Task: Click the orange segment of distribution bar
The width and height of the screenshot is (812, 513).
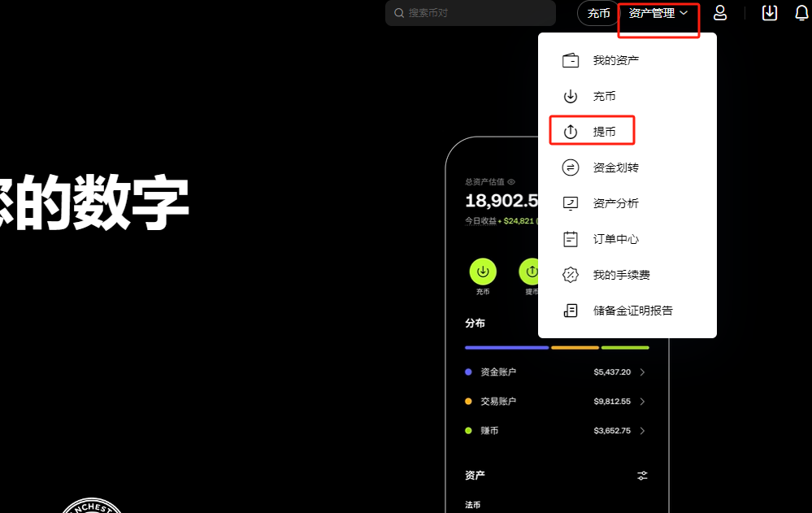Action: click(575, 348)
